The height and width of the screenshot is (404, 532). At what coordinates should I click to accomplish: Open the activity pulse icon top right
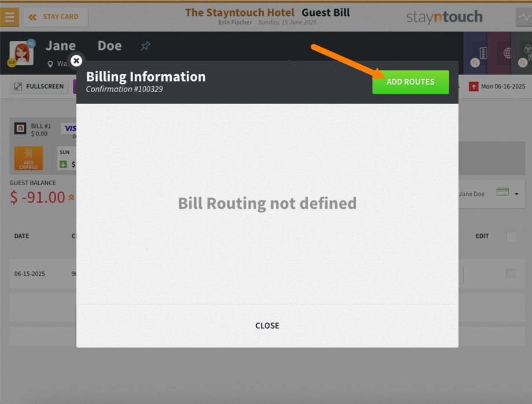click(x=524, y=17)
